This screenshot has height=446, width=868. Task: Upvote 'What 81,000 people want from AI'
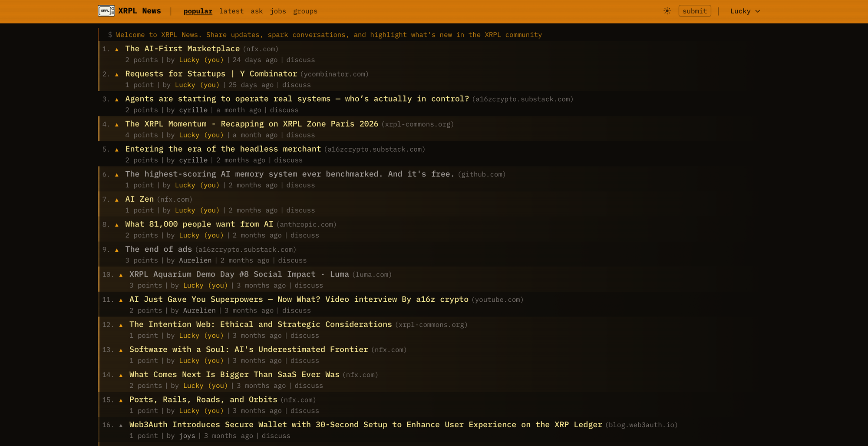117,225
